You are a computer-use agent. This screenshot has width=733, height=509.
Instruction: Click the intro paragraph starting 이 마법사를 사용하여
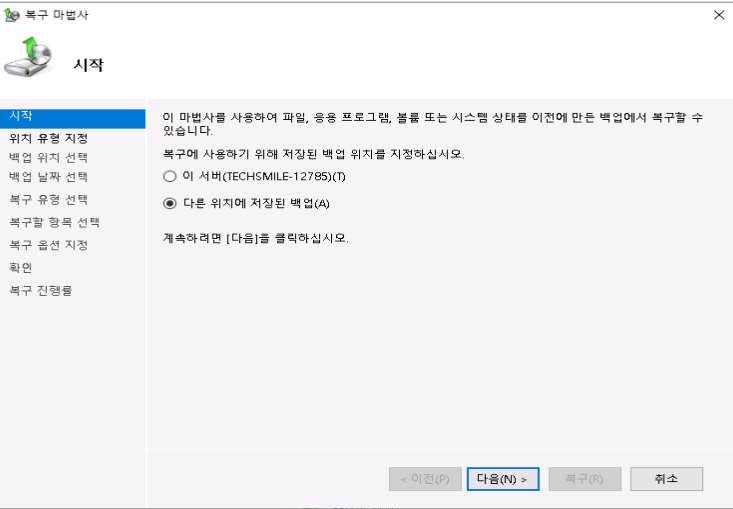pyautogui.click(x=432, y=123)
